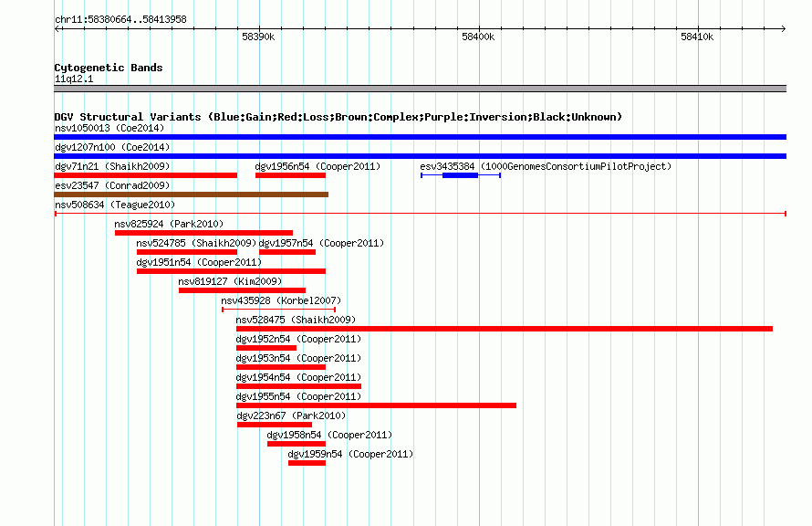
Task: Open the dgv1207n100 (Coe2014) label
Action: (112, 147)
